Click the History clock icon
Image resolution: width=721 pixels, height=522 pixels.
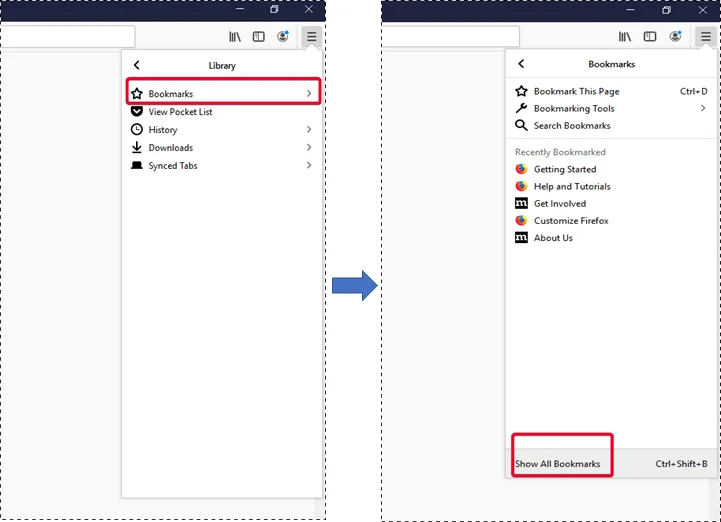coord(137,129)
